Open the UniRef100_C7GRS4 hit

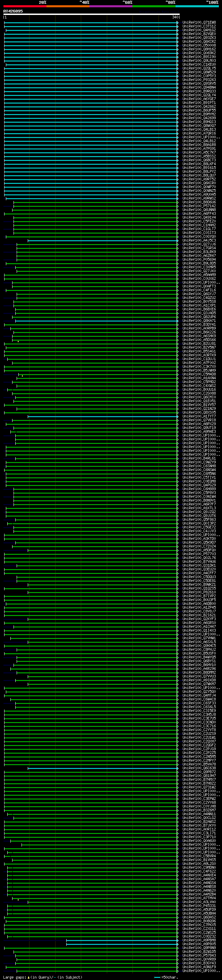pos(199,248)
